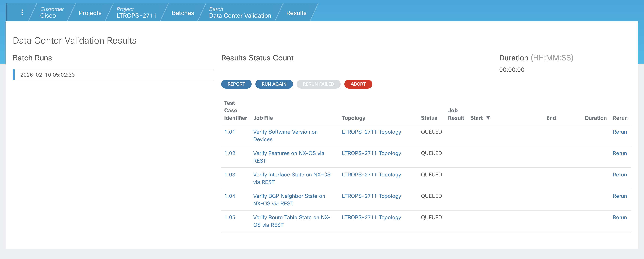Click the RUN AGAIN button
The image size is (644, 259).
pyautogui.click(x=274, y=84)
